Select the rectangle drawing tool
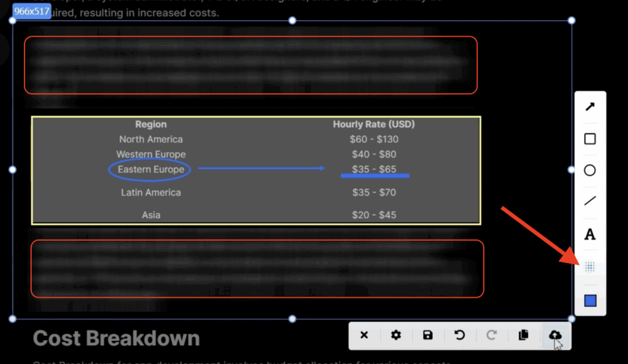Image resolution: width=628 pixels, height=364 pixels. 590,139
